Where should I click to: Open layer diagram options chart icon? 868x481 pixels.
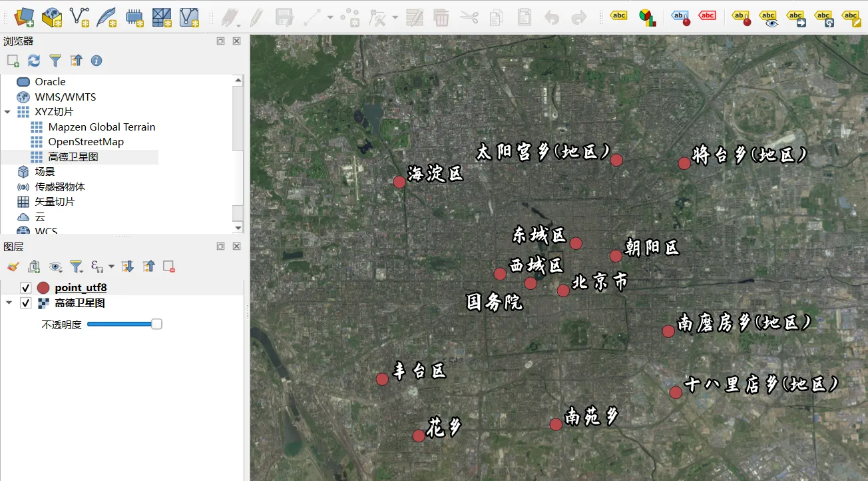646,17
